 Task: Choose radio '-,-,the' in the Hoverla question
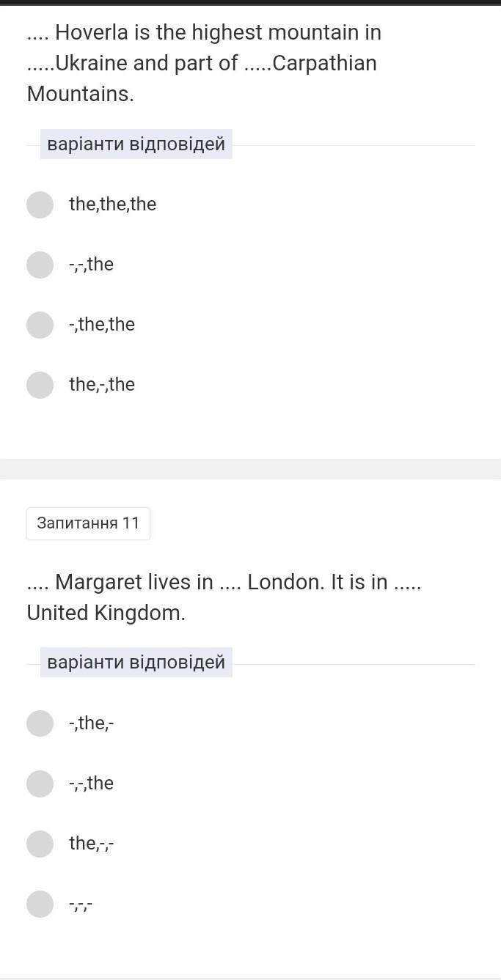40,265
